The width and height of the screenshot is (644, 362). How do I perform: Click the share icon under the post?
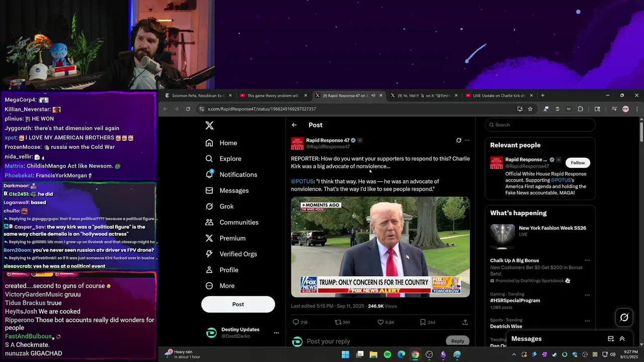point(465,322)
